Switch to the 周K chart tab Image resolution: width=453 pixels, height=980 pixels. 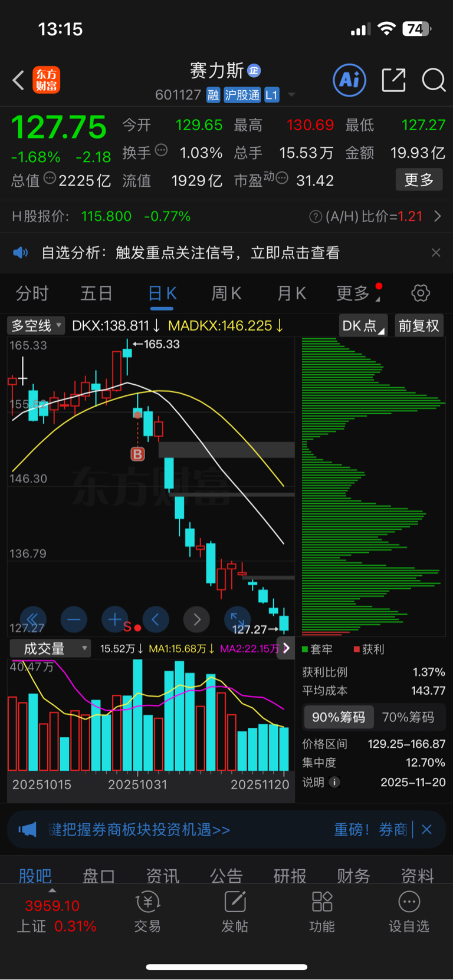click(226, 293)
